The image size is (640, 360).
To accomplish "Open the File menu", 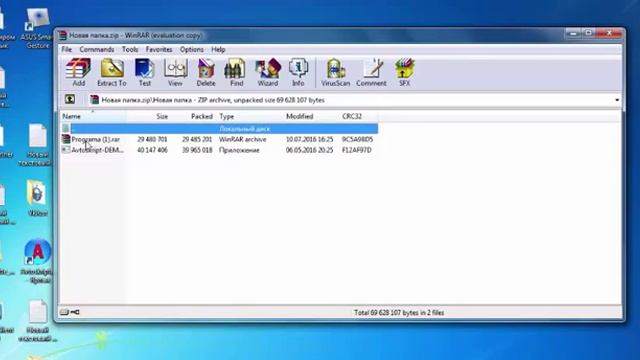I will (67, 49).
